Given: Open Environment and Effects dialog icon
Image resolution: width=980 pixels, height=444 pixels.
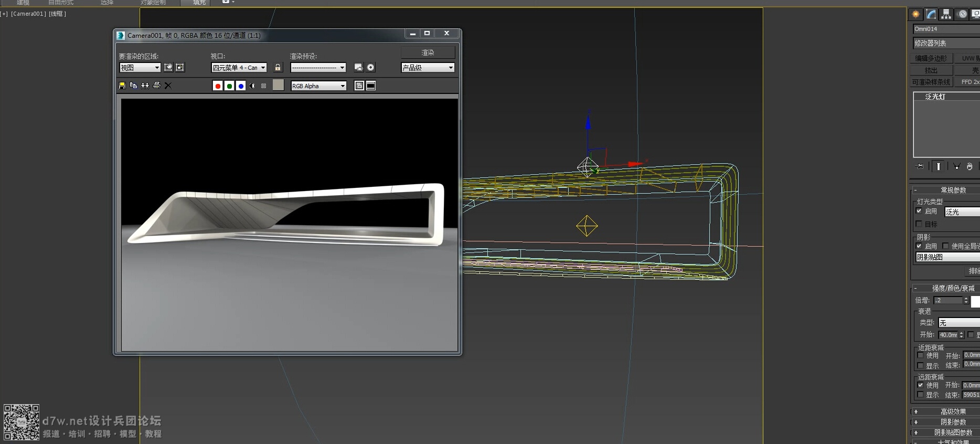Looking at the screenshot, I should click(371, 67).
